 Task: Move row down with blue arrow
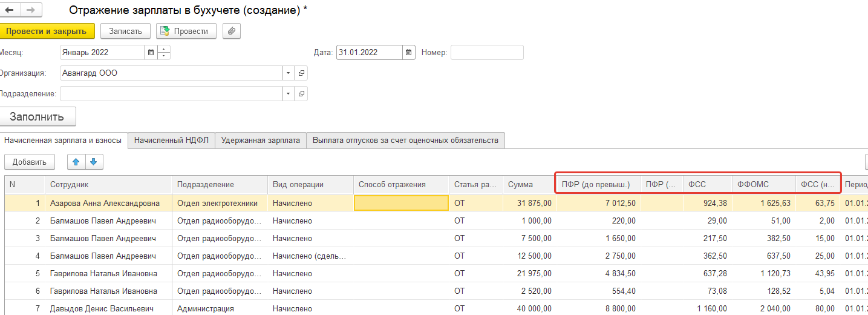coord(95,162)
